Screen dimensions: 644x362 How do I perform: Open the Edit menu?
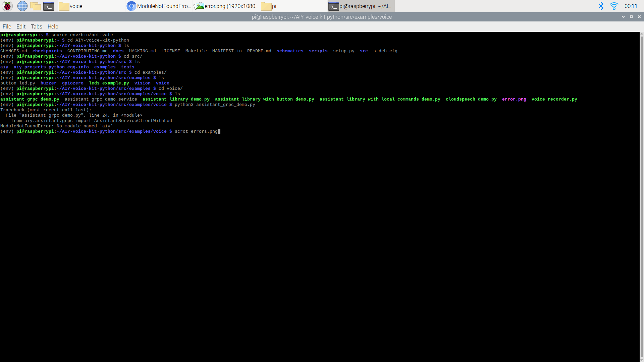21,26
